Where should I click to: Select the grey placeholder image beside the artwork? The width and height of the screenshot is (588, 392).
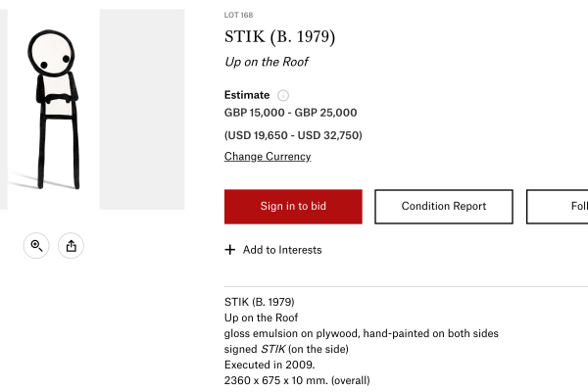click(x=142, y=109)
